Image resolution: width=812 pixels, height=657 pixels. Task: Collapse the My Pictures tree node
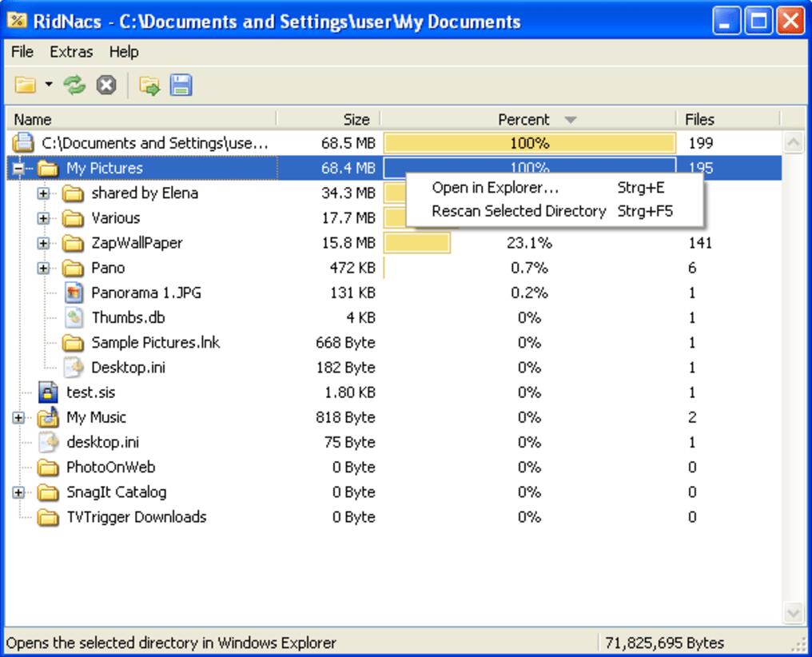click(x=18, y=169)
